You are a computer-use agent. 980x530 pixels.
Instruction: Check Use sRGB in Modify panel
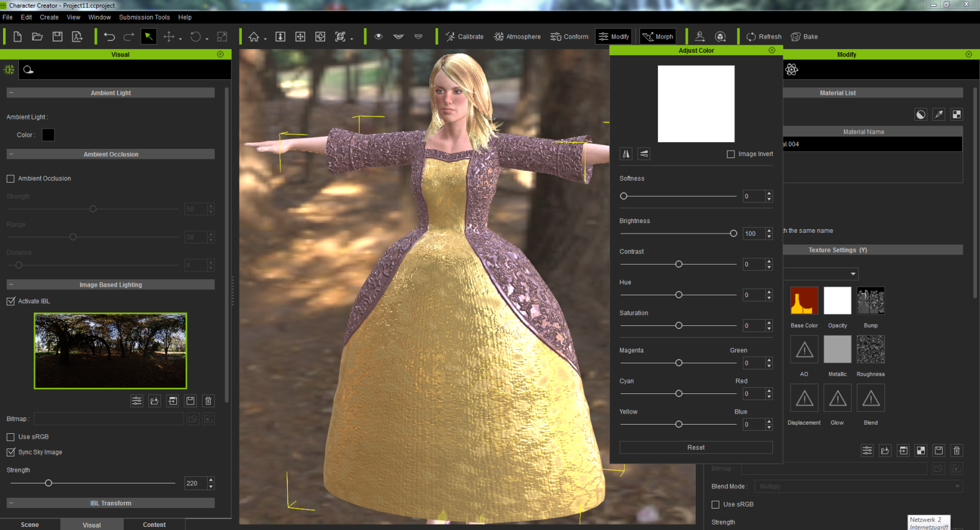coord(715,504)
